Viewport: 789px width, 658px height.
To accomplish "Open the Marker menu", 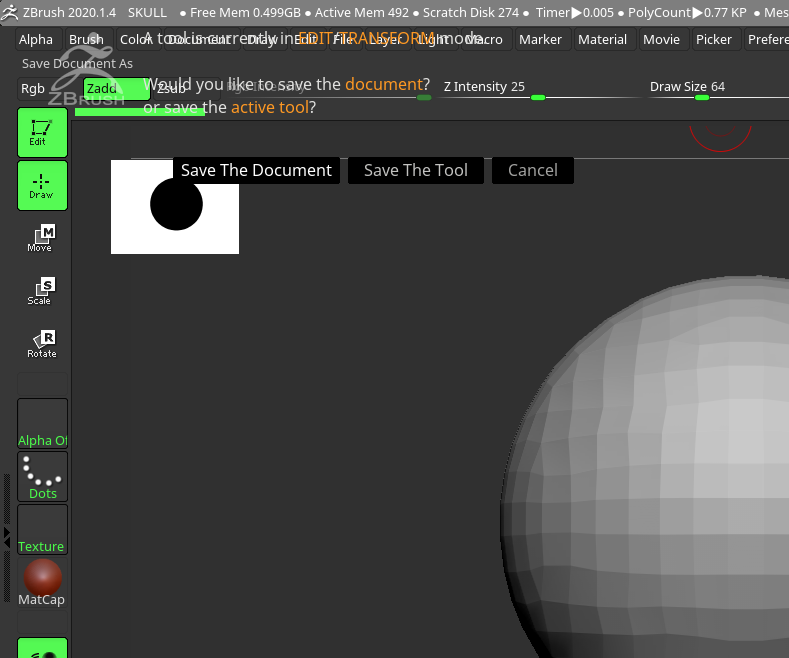I will [540, 39].
